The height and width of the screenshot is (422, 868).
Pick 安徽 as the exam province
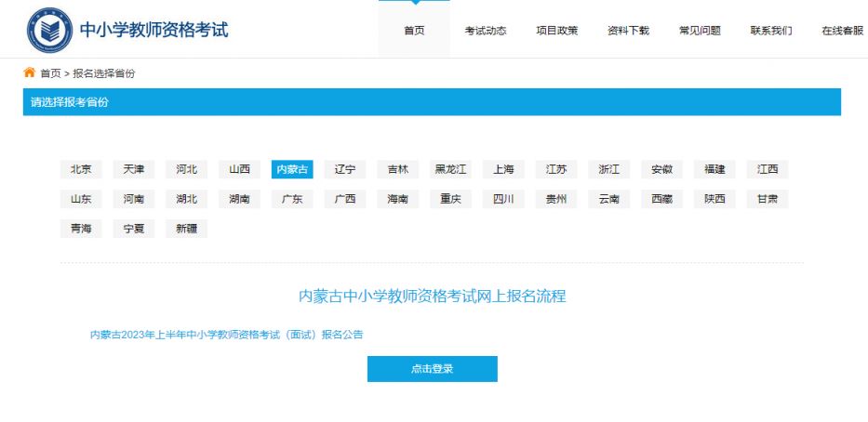(662, 169)
